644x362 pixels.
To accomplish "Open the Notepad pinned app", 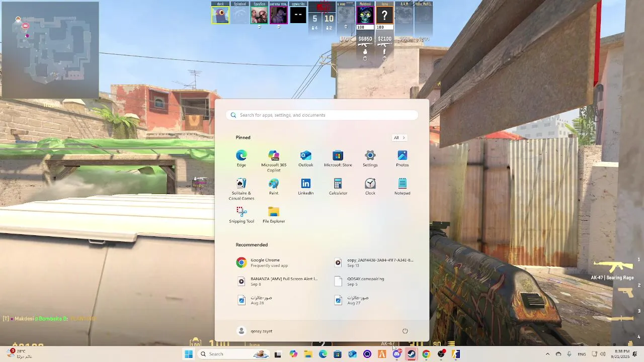I will [x=403, y=187].
